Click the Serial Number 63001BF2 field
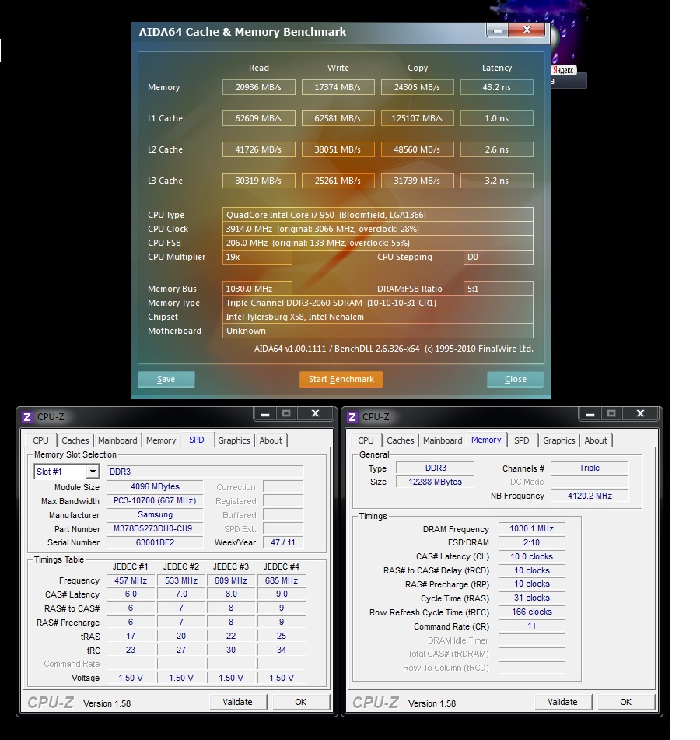 point(156,542)
